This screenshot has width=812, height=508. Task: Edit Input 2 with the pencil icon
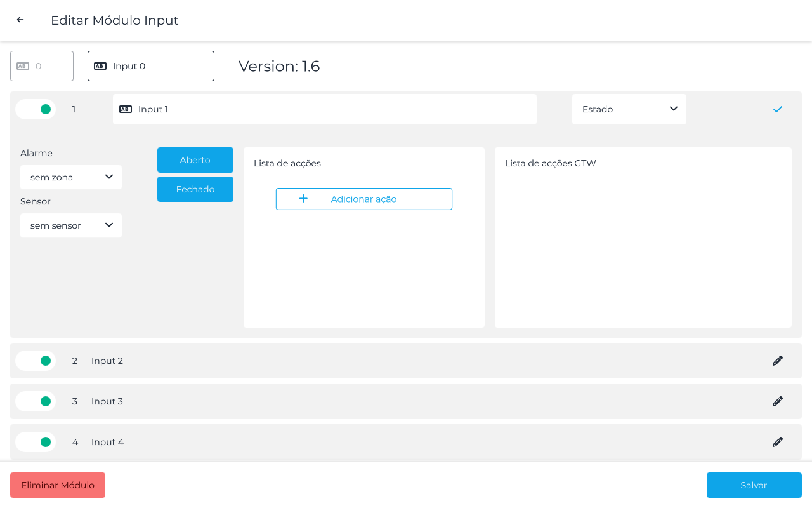[x=778, y=361]
